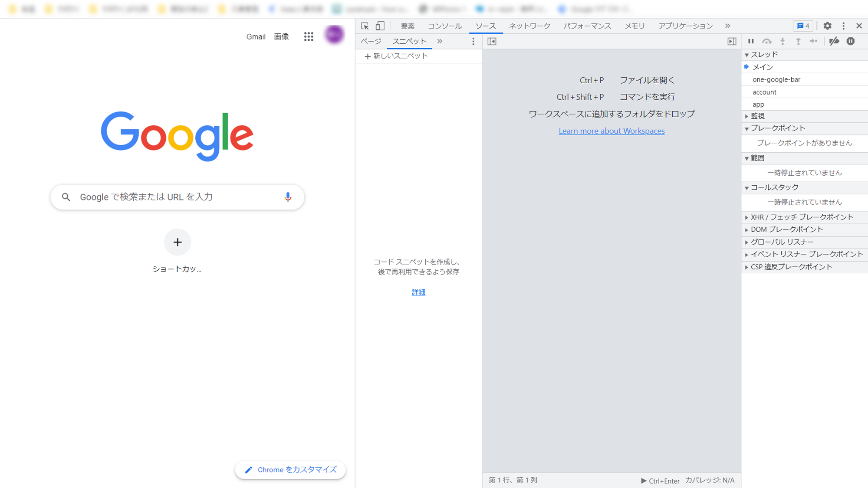The width and height of the screenshot is (868, 488).
Task: Open the ページ navigator tab
Action: click(371, 41)
